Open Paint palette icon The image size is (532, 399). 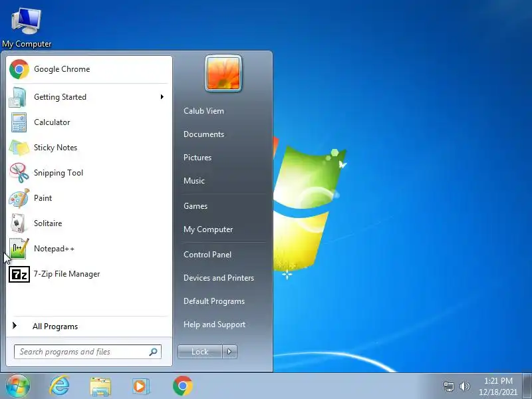[x=19, y=198]
